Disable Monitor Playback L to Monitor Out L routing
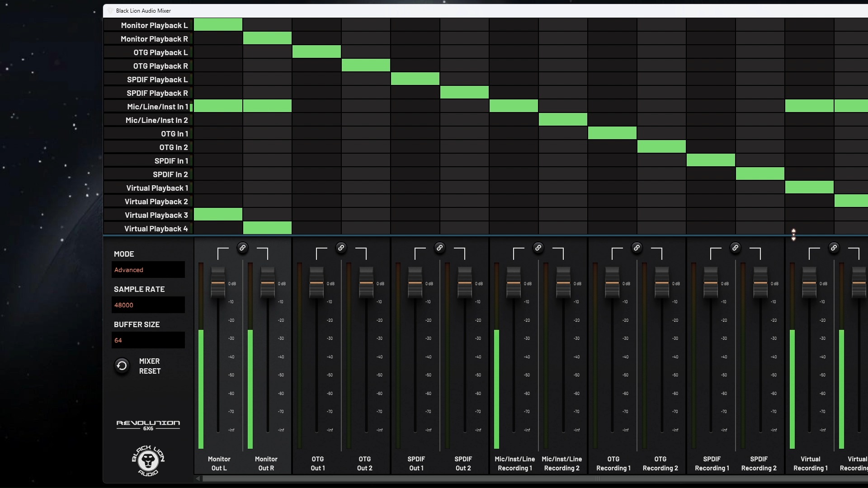The height and width of the screenshot is (488, 868). (x=218, y=24)
